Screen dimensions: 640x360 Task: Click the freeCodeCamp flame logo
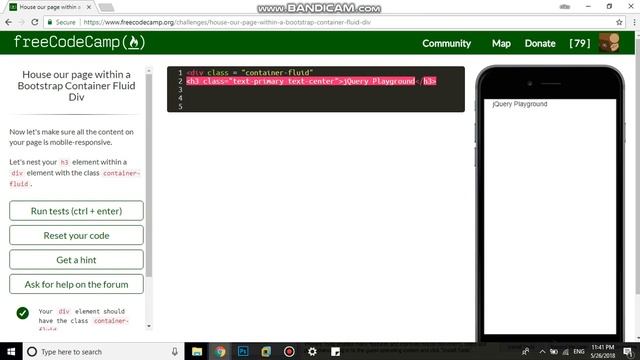pyautogui.click(x=79, y=42)
